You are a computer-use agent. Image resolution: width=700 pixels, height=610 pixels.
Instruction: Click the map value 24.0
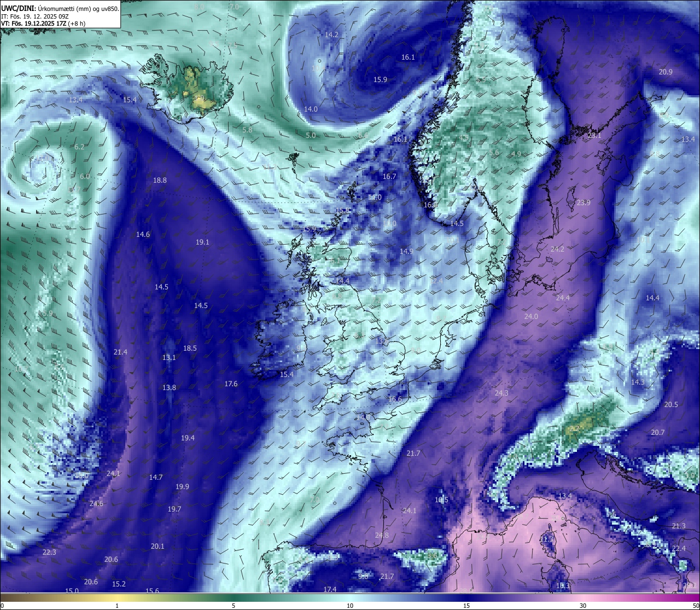pos(531,316)
